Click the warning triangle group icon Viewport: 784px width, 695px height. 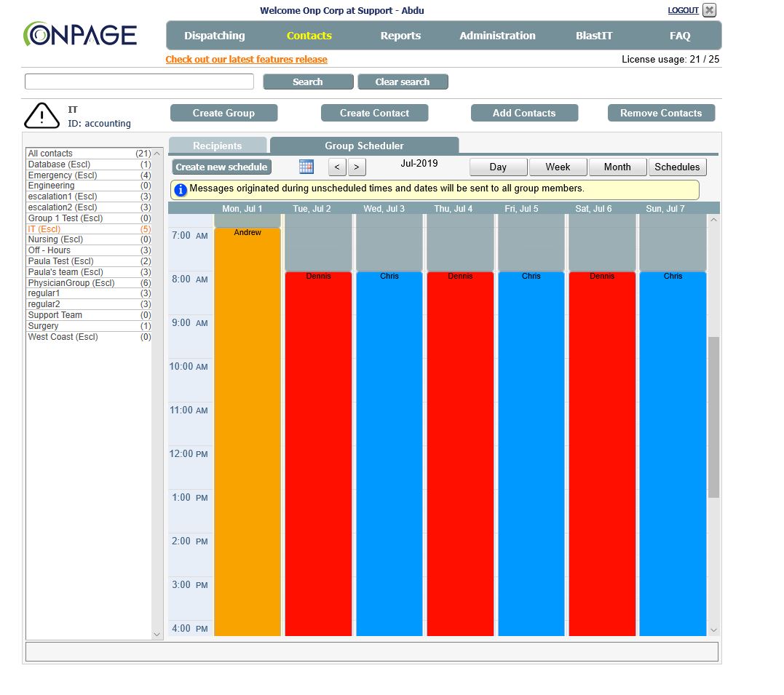click(42, 115)
